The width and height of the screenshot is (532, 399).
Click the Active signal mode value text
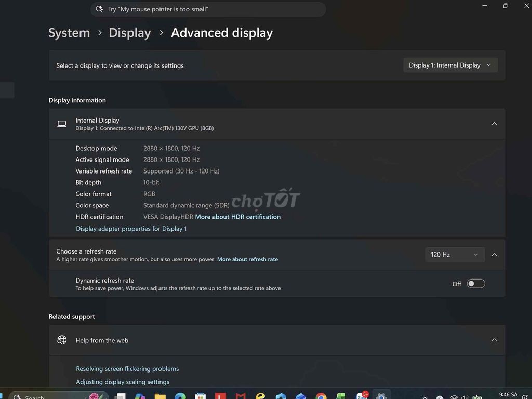coord(171,160)
